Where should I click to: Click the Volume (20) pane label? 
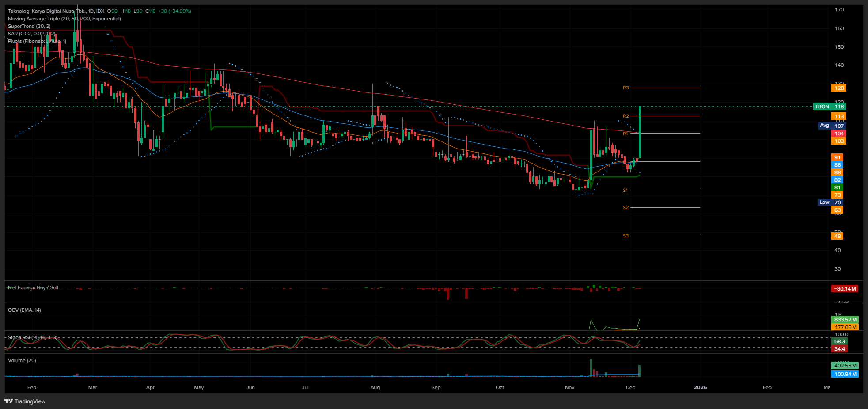click(x=22, y=360)
